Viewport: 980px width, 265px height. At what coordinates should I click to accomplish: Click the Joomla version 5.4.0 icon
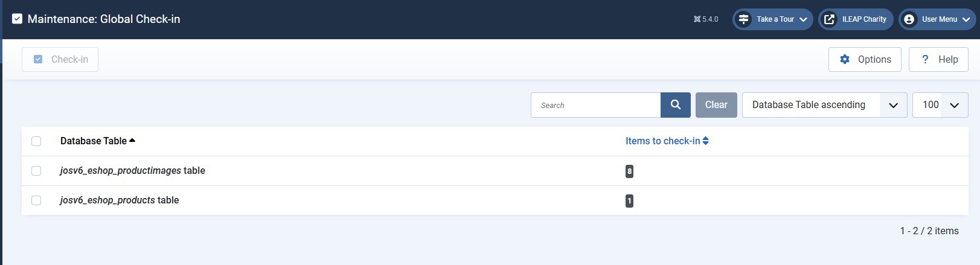(x=697, y=19)
